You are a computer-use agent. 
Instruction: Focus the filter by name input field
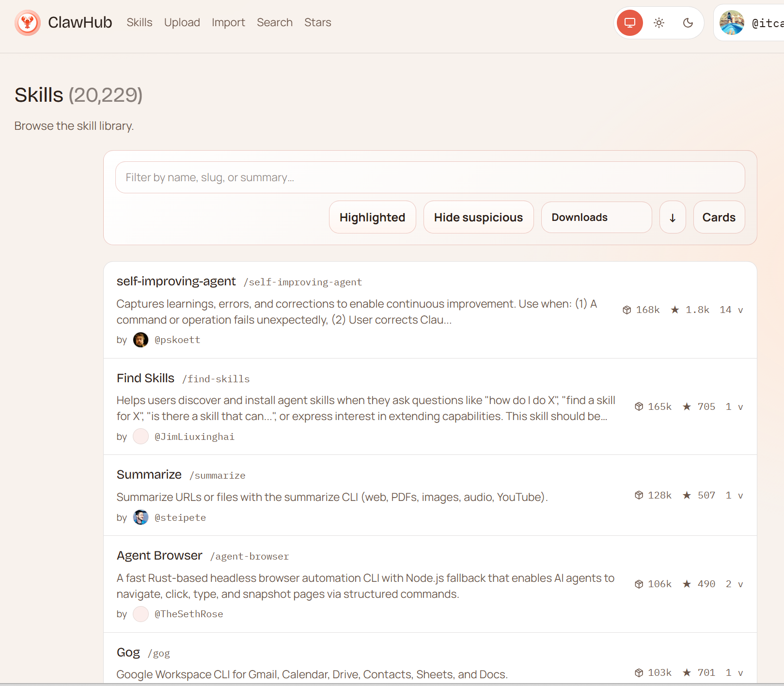430,177
